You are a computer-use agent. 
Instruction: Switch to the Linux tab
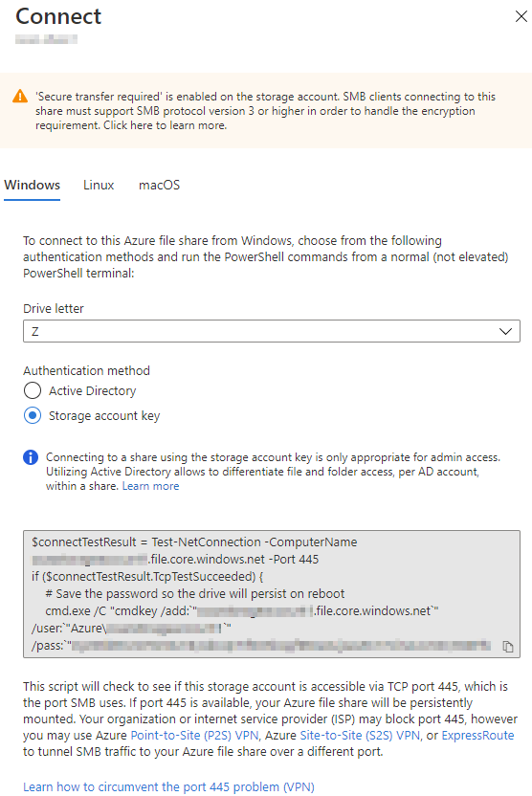click(99, 185)
